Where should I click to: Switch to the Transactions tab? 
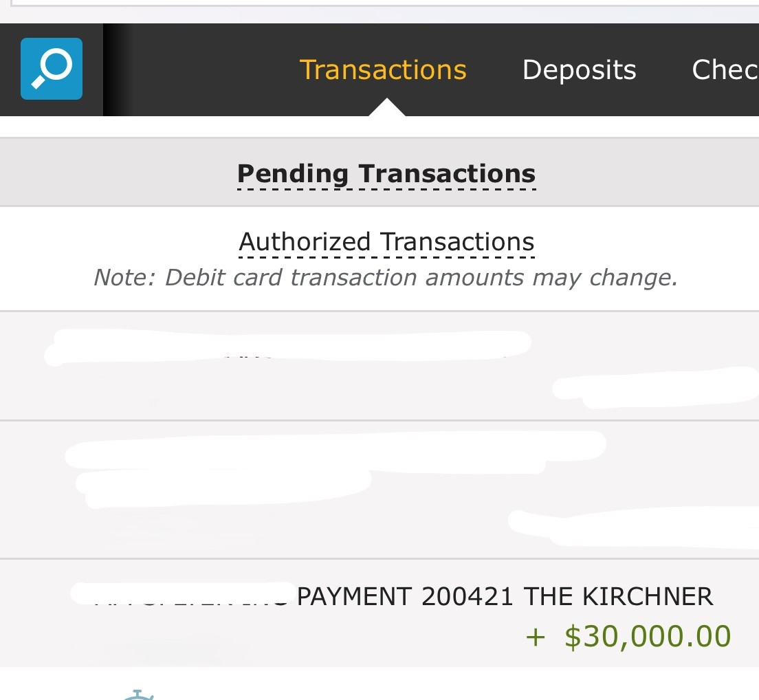(383, 70)
